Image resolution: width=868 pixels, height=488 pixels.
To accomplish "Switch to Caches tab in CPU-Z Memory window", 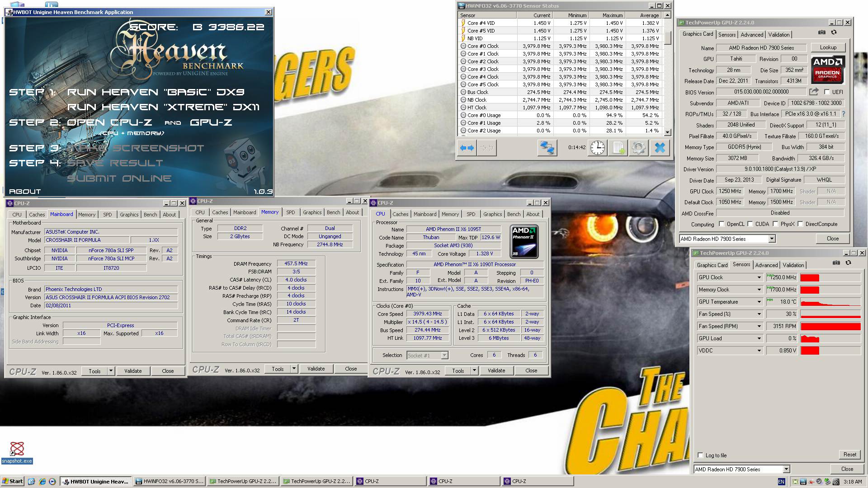I will tap(220, 212).
